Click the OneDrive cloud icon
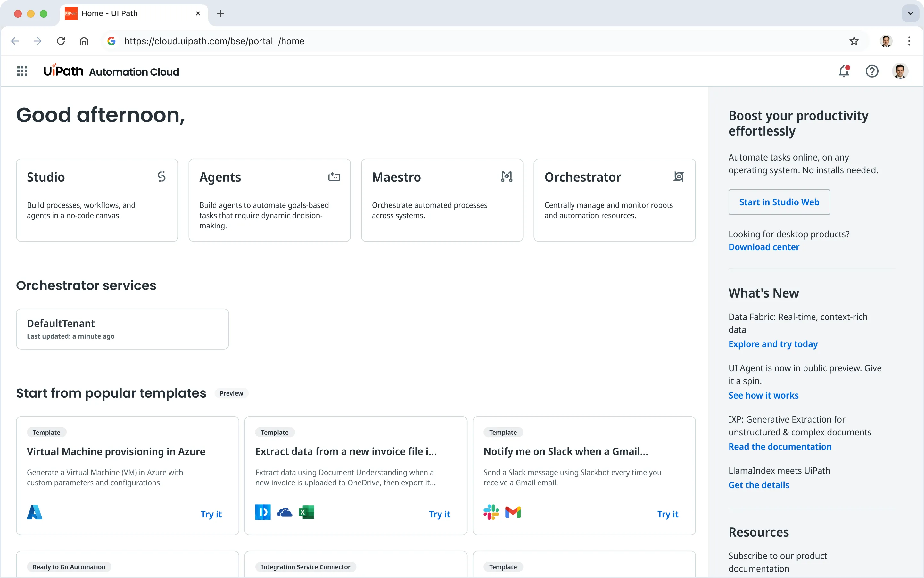Viewport: 924px width, 578px height. 285,512
